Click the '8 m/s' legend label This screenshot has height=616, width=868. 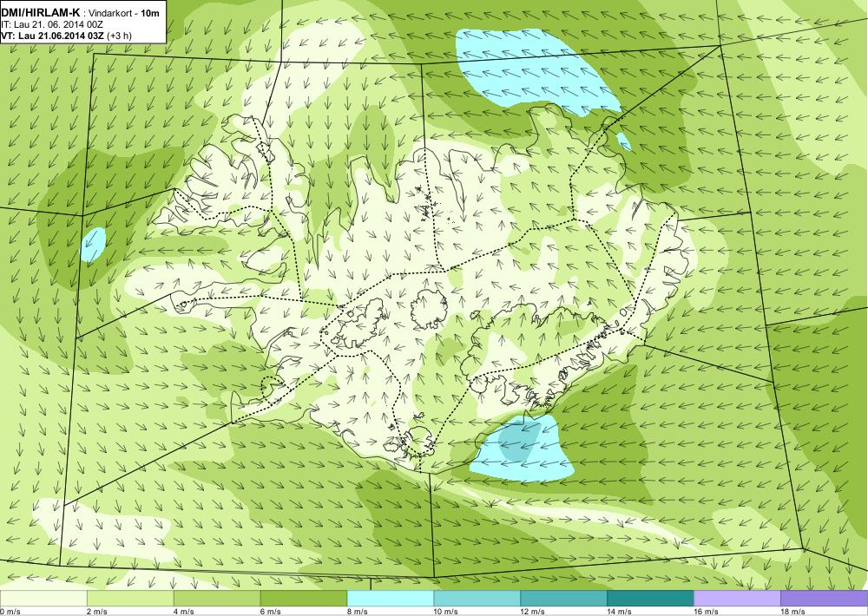(x=357, y=612)
